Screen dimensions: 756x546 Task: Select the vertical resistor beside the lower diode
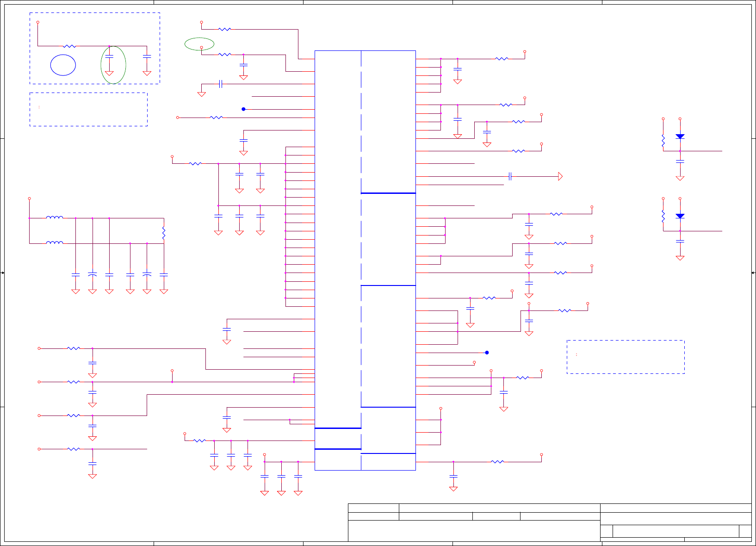[663, 216]
